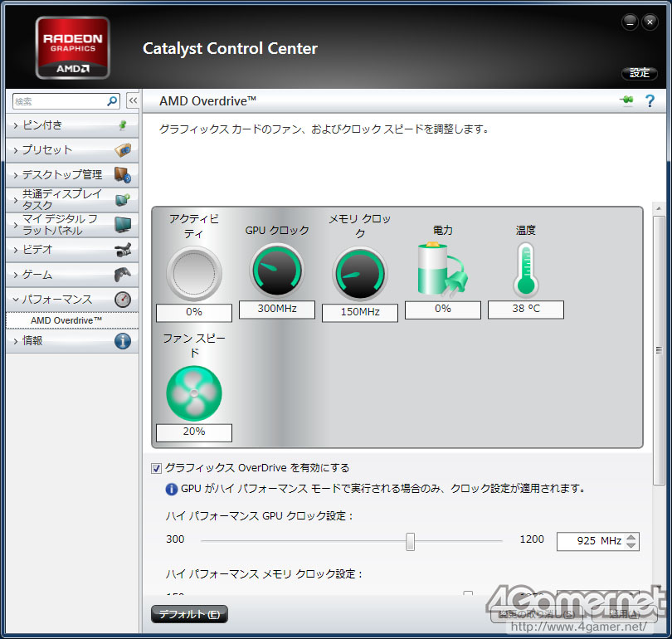Image resolution: width=672 pixels, height=639 pixels.
Task: Click the search magnifier icon
Action: (x=112, y=101)
